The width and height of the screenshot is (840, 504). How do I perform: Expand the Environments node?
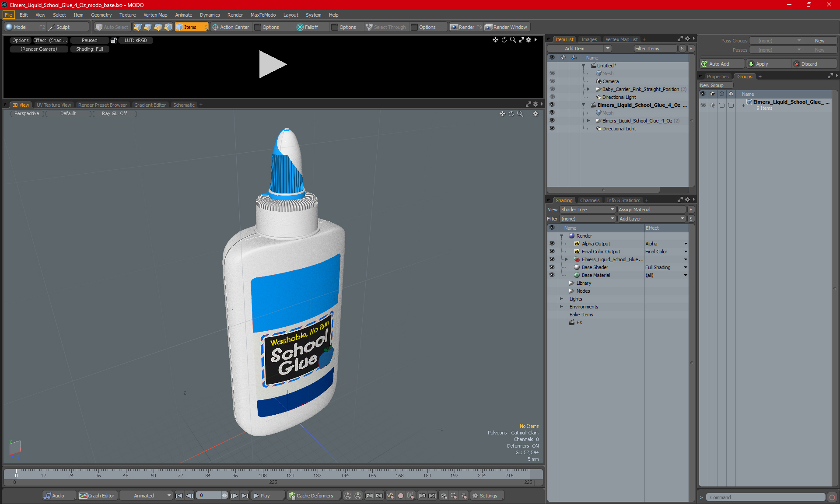pyautogui.click(x=562, y=307)
